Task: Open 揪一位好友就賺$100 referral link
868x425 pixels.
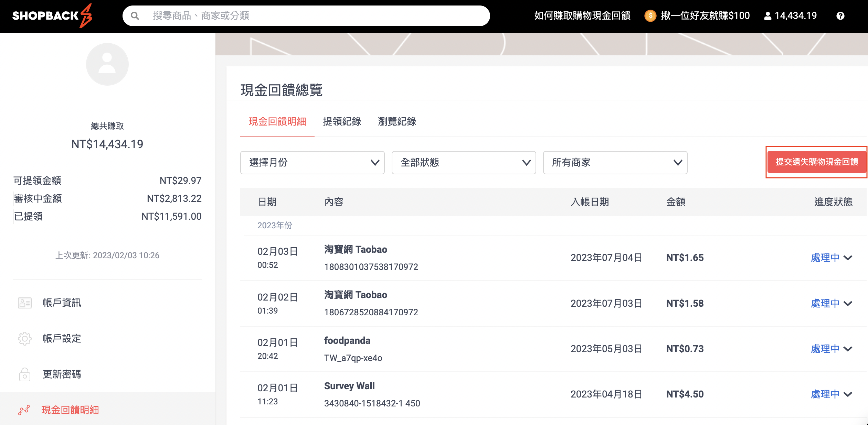Action: [x=705, y=16]
